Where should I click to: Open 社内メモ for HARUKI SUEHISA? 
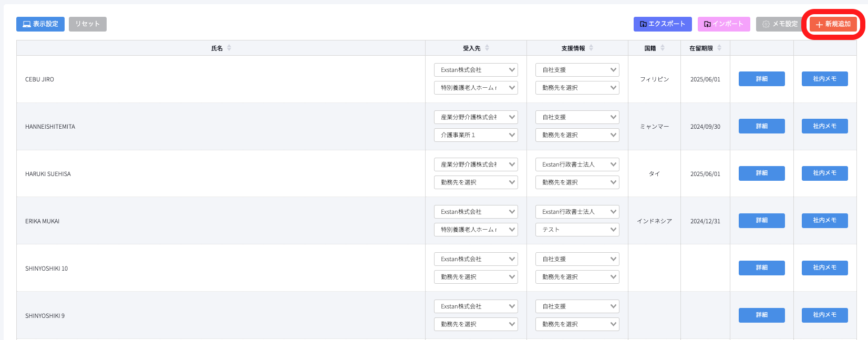coord(824,173)
